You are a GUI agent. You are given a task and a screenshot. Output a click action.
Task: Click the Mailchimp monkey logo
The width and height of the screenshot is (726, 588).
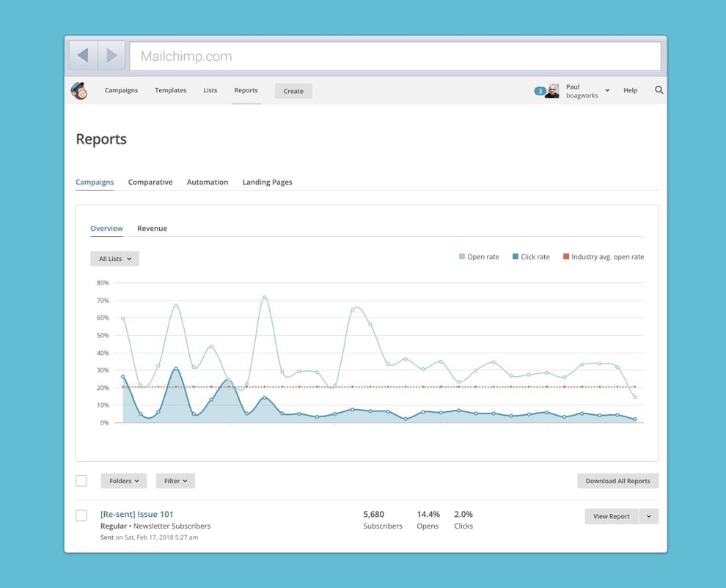79,91
